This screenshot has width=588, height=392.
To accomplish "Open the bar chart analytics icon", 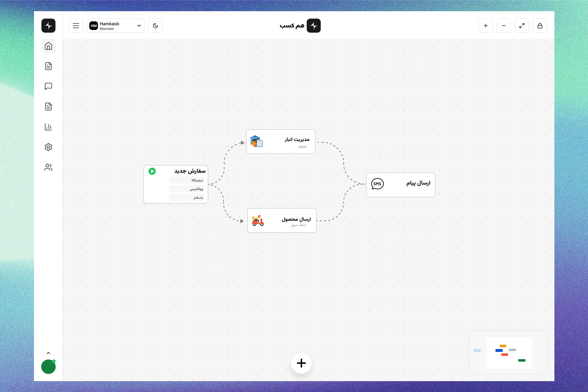I will coord(48,127).
